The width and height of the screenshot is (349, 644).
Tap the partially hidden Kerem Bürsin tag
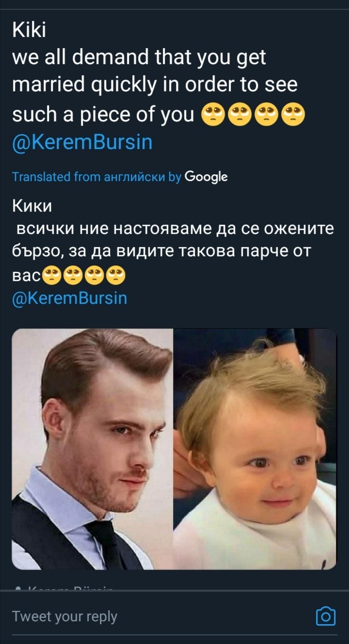click(72, 589)
